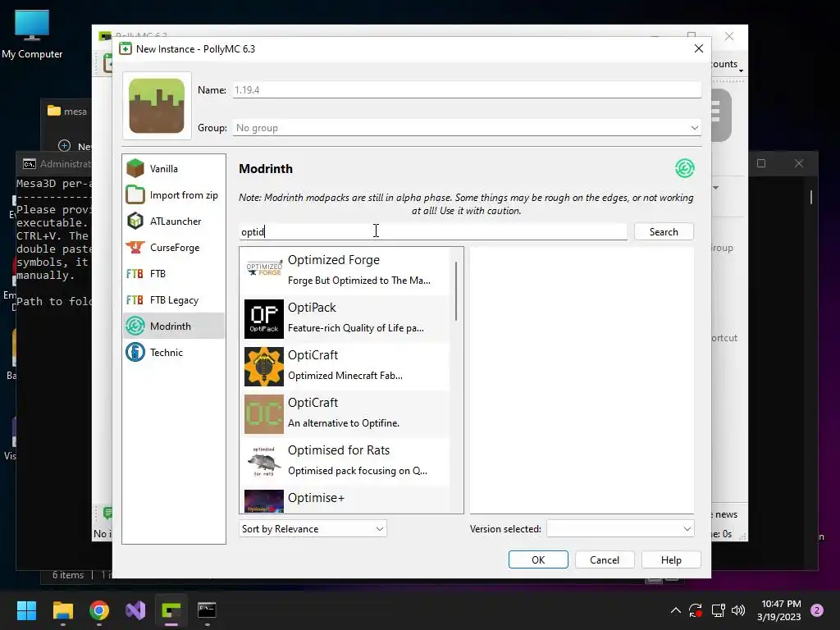The image size is (840, 630).
Task: Click the instance Name field
Action: point(467,90)
